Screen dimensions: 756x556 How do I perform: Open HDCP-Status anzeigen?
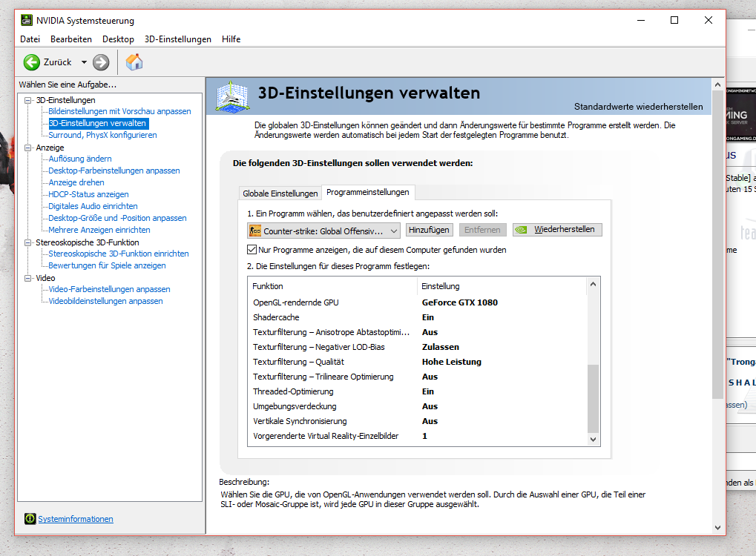coord(89,194)
